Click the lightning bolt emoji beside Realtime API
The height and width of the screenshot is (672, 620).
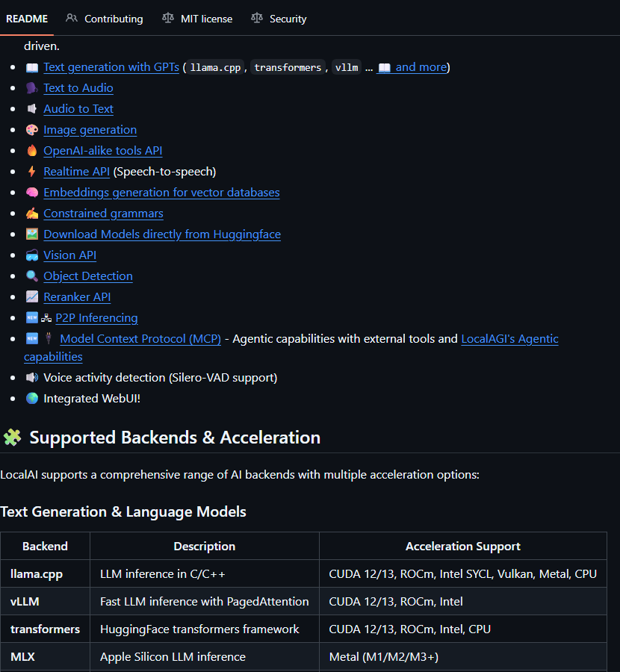pos(32,172)
